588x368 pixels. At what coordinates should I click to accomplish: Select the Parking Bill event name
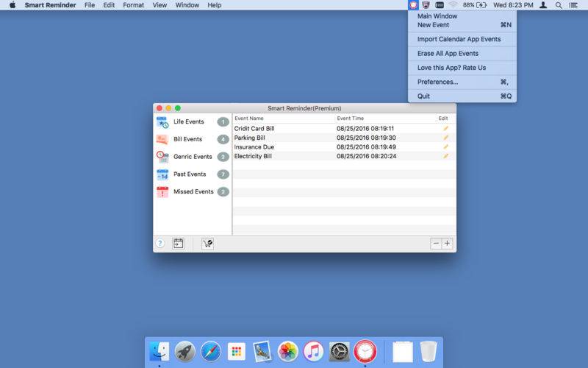point(249,138)
